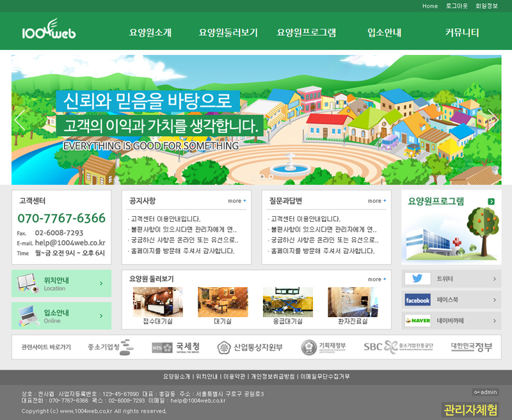Image resolution: width=512 pixels, height=420 pixels.
Task: Click the green arrow on 요양원프로그램 banner
Action: click(491, 201)
